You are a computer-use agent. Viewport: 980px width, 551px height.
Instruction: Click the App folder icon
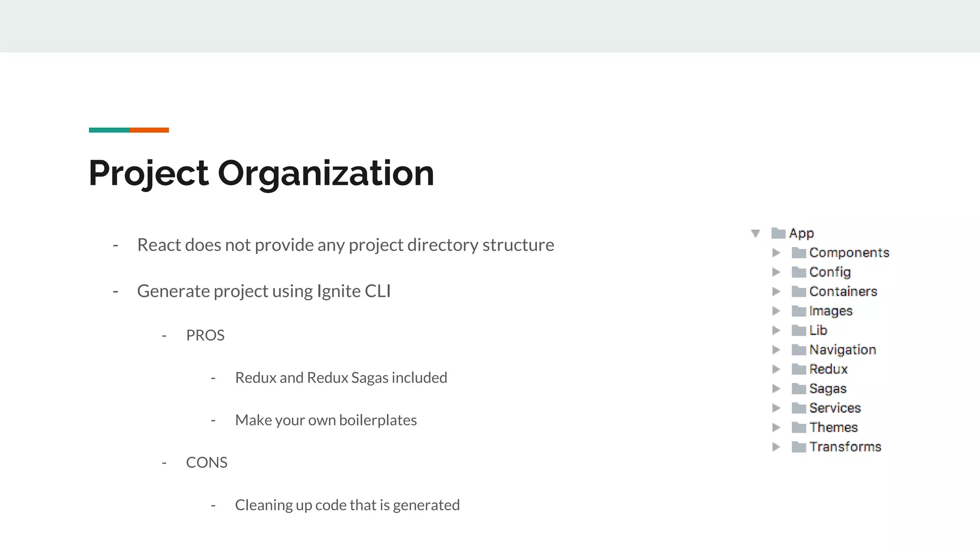tap(779, 233)
